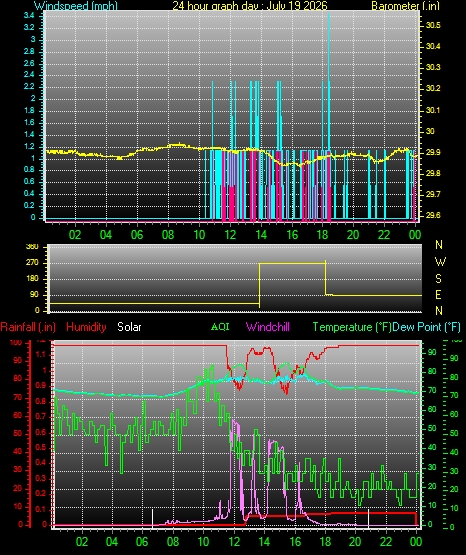Click hour 04 under the rainfall graph
The width and height of the screenshot is (466, 555).
(x=112, y=542)
